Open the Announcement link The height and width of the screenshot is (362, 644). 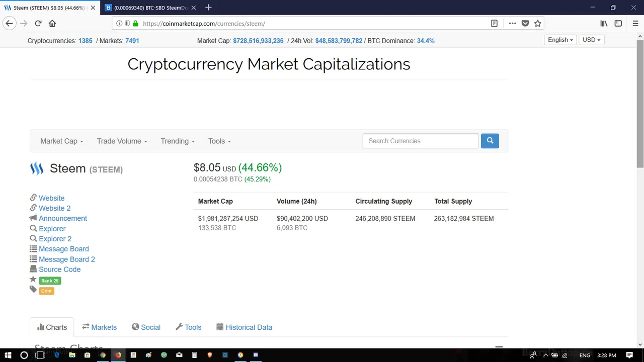63,218
